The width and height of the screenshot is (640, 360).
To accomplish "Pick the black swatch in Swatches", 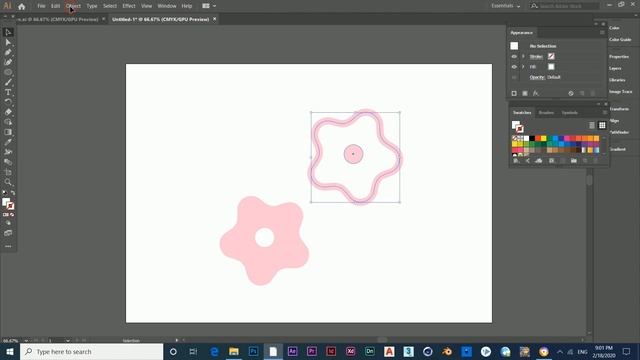I will [x=532, y=138].
